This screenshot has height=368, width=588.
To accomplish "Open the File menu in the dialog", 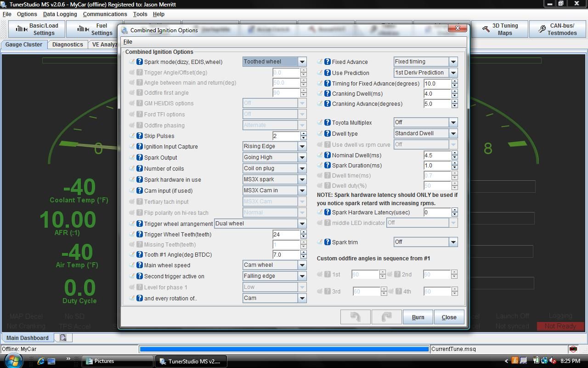I will (127, 41).
